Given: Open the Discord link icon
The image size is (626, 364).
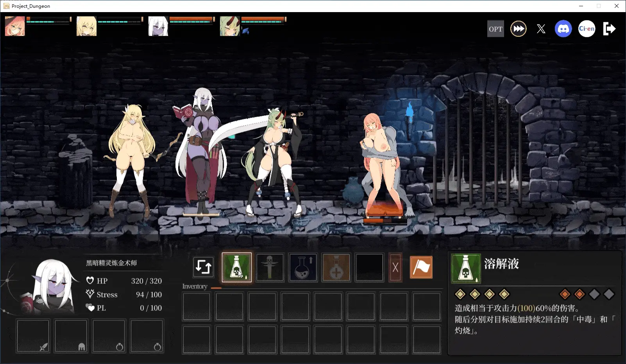Looking at the screenshot, I should click(x=563, y=29).
